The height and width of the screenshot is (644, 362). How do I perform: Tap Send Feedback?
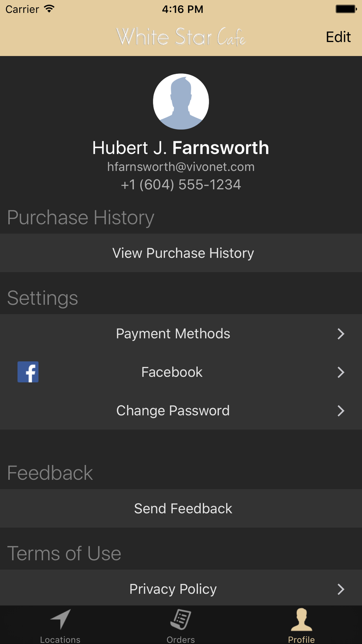click(x=181, y=509)
